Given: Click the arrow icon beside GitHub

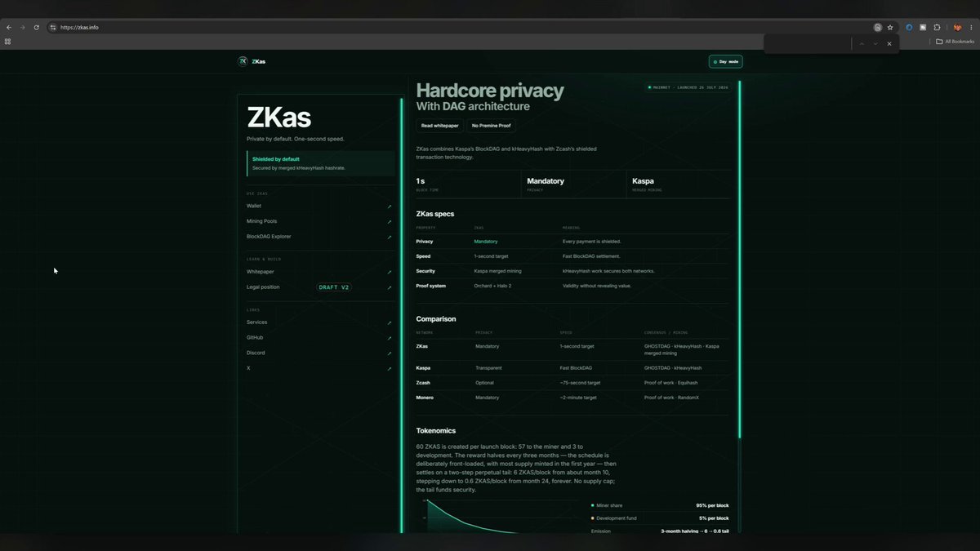Looking at the screenshot, I should tap(390, 338).
